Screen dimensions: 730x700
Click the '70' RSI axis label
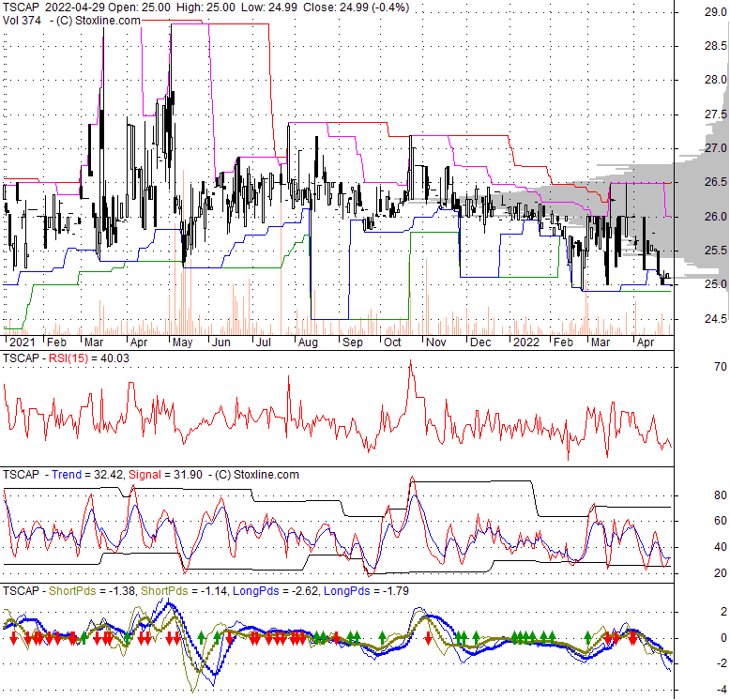(721, 367)
